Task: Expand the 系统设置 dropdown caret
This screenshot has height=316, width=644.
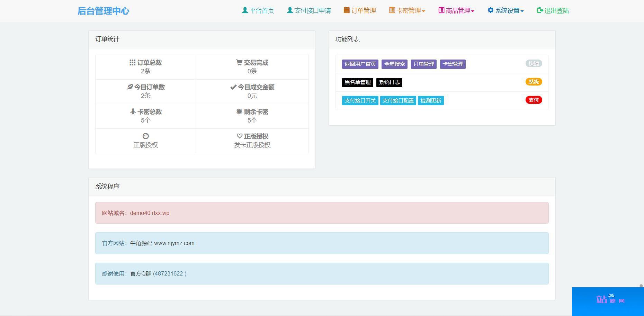Action: pos(522,11)
